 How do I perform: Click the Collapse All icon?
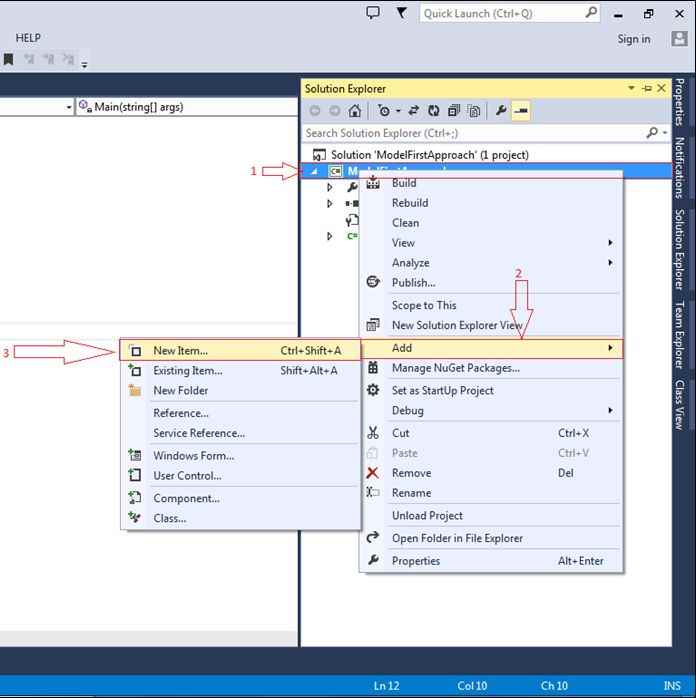(x=454, y=111)
